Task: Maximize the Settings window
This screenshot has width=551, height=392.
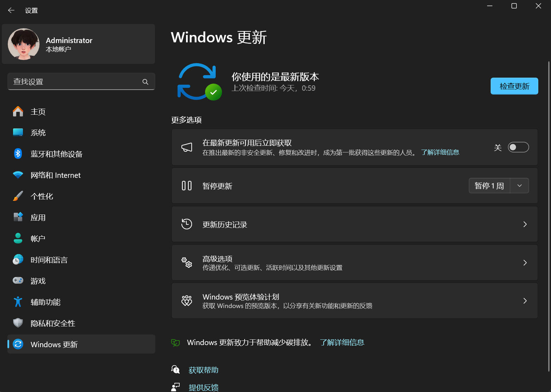Action: pos(514,6)
